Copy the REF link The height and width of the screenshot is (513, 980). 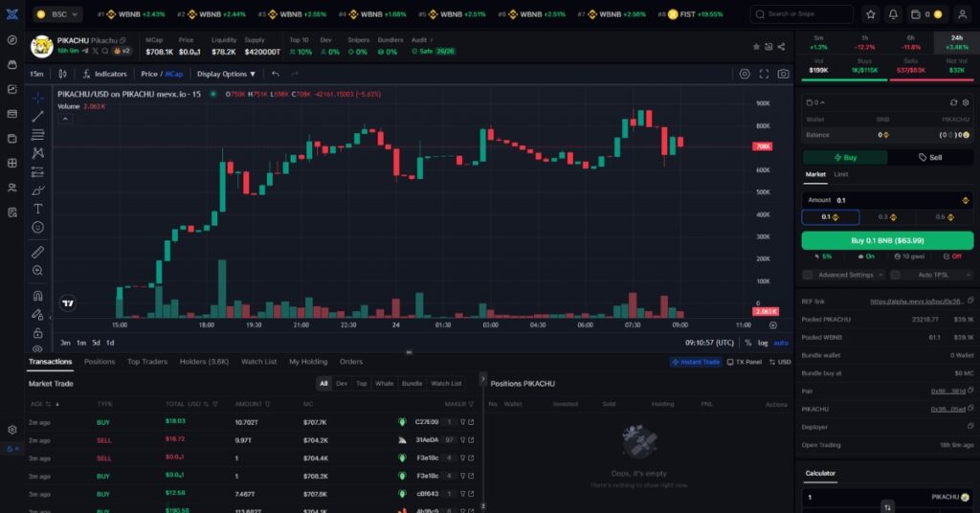(x=970, y=301)
